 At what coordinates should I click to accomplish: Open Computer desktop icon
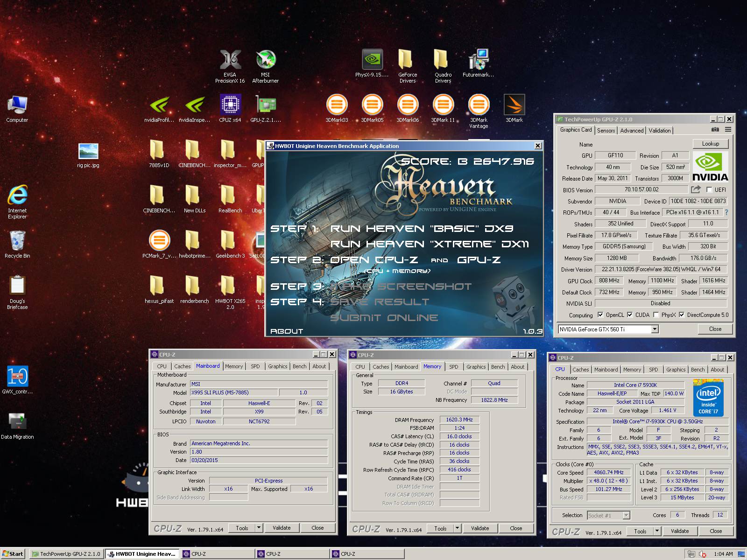tap(17, 108)
